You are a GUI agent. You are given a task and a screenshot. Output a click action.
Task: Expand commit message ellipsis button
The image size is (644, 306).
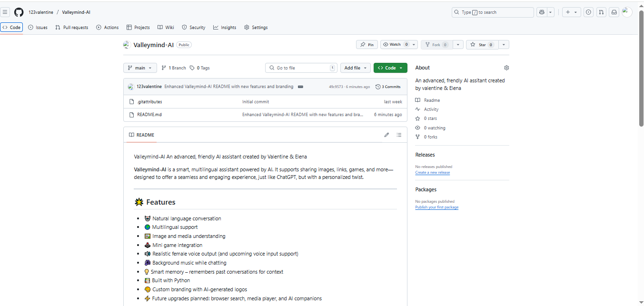pyautogui.click(x=301, y=87)
